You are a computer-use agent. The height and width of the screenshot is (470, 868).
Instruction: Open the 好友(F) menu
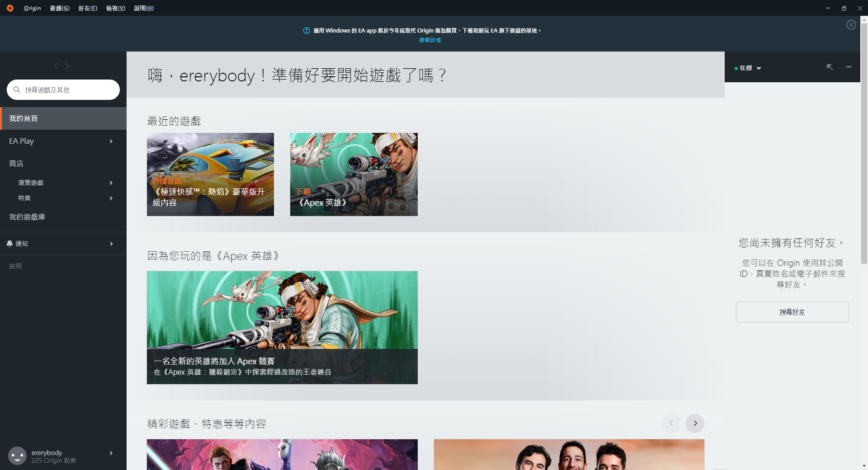click(88, 8)
